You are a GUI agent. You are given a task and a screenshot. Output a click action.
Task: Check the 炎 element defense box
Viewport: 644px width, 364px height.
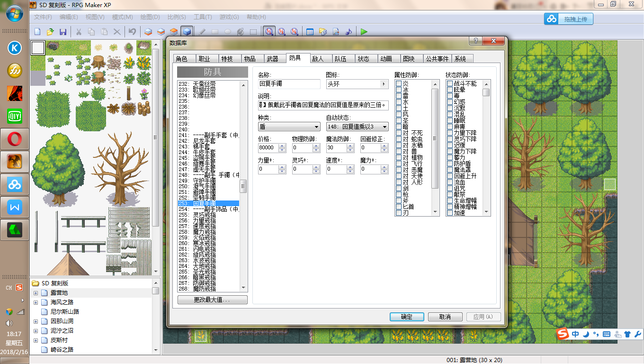tap(399, 83)
